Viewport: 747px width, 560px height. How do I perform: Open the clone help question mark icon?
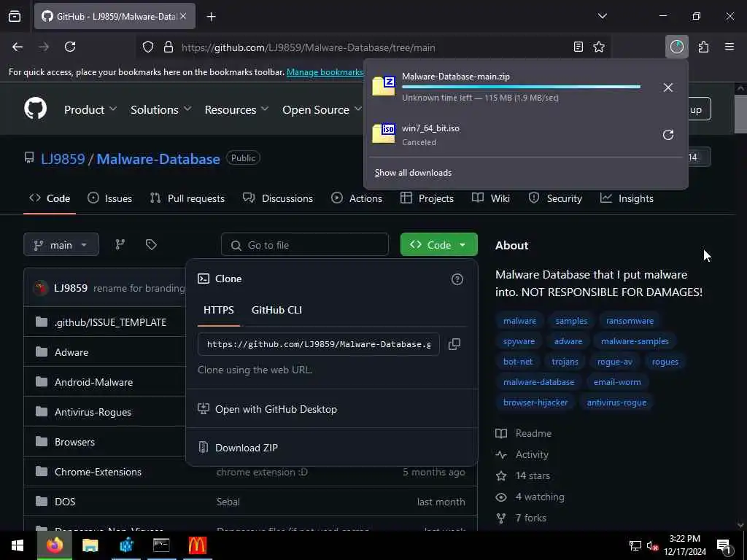pos(457,279)
